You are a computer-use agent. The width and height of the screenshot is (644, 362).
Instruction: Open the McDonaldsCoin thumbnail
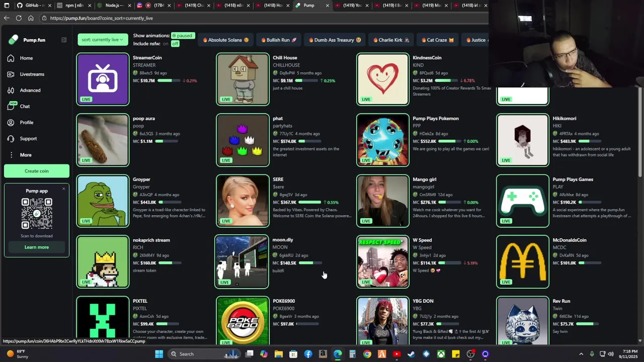click(523, 262)
